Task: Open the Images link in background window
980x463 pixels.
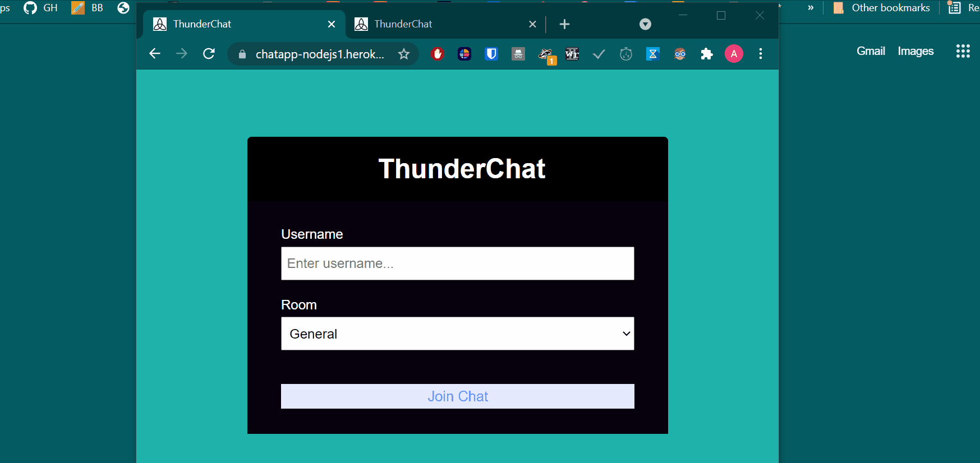Action: (x=915, y=51)
